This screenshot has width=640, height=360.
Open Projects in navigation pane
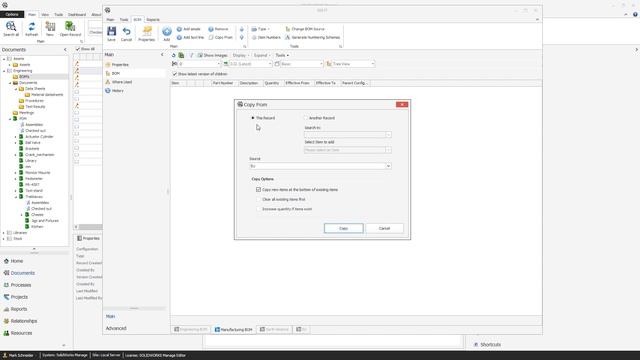pyautogui.click(x=16, y=297)
